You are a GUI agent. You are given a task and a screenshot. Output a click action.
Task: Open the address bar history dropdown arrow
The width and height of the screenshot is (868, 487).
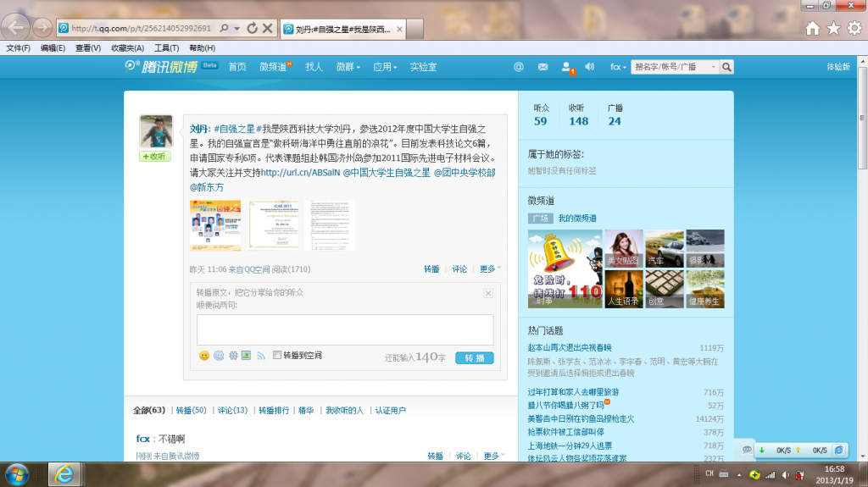click(237, 28)
